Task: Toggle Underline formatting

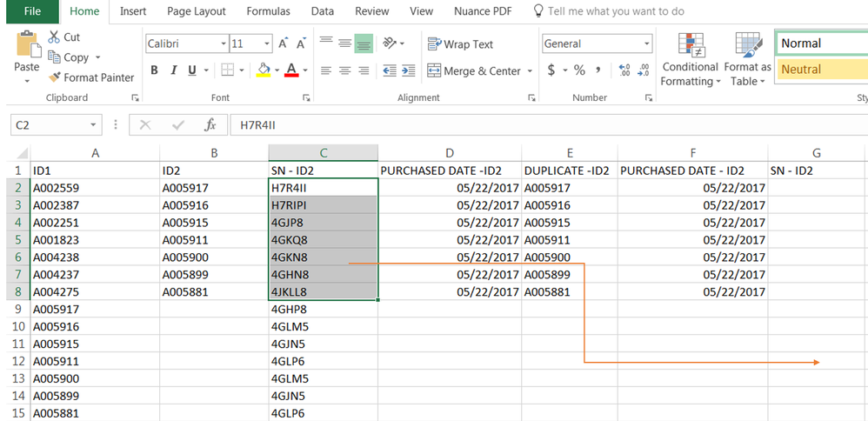Action: (192, 70)
